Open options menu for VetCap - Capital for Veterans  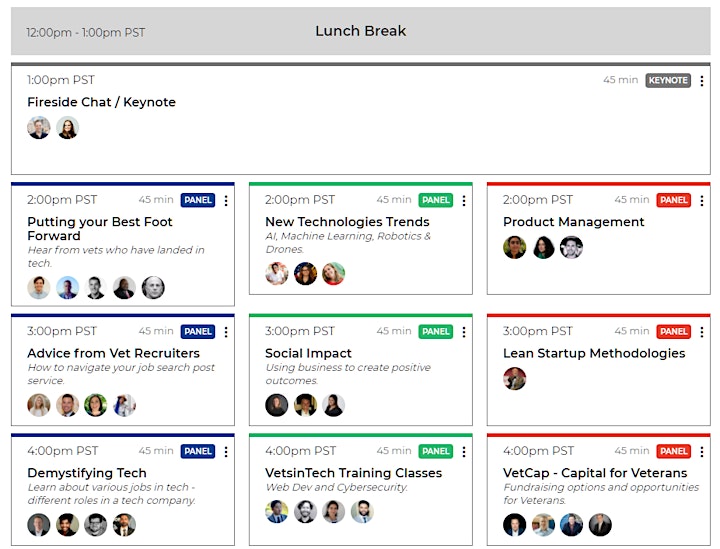[701, 452]
